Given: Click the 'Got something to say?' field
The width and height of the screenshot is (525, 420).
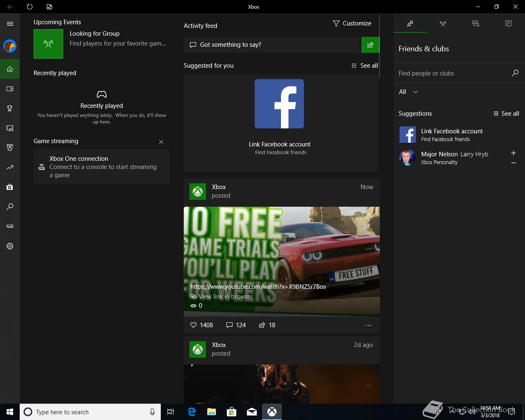Looking at the screenshot, I should 272,45.
